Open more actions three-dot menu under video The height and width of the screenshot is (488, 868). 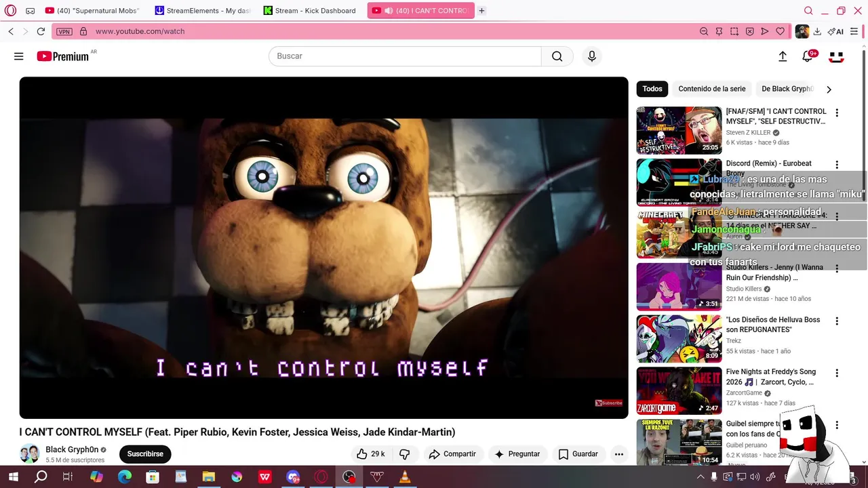point(618,454)
